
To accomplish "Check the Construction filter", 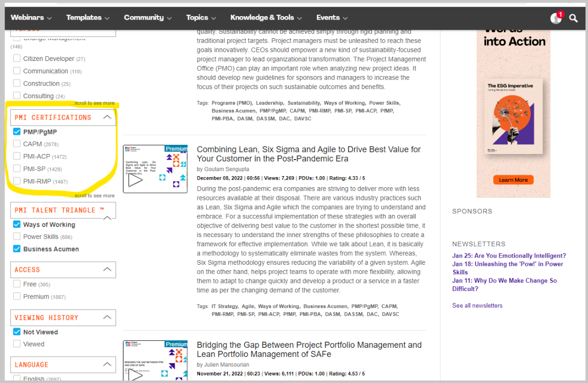I will pyautogui.click(x=17, y=83).
